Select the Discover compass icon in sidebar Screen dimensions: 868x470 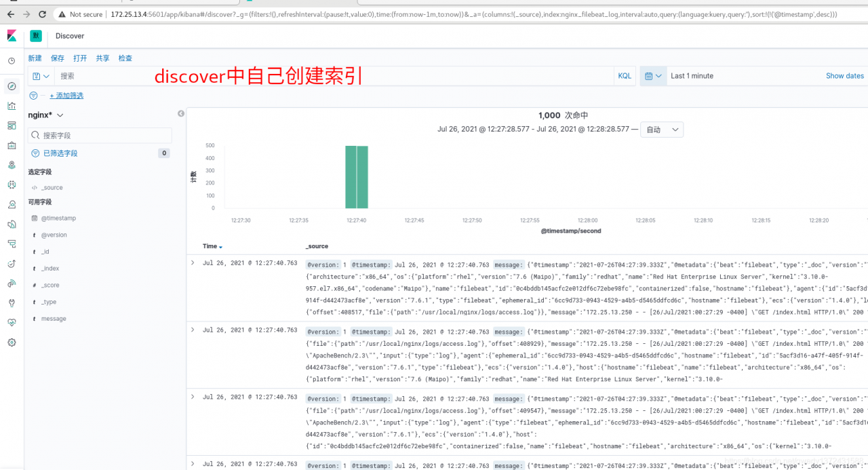(12, 86)
